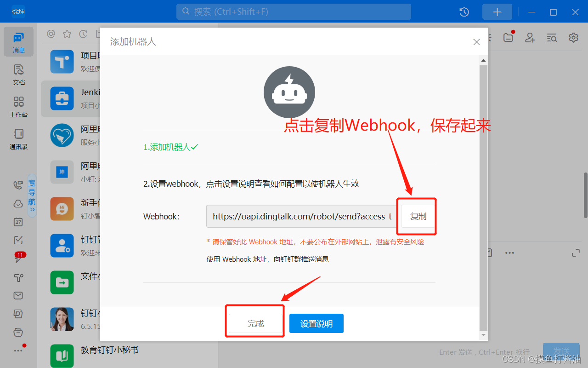Click the blue plus button in title bar

[497, 12]
